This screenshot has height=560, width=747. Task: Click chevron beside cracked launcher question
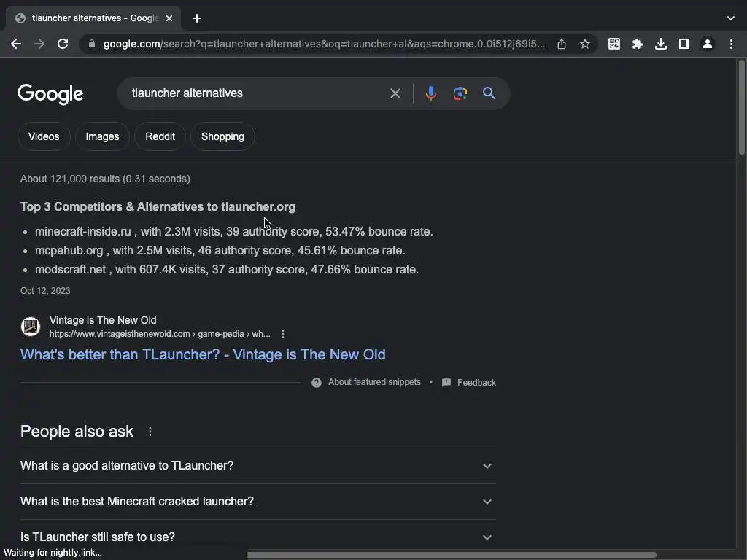point(487,502)
